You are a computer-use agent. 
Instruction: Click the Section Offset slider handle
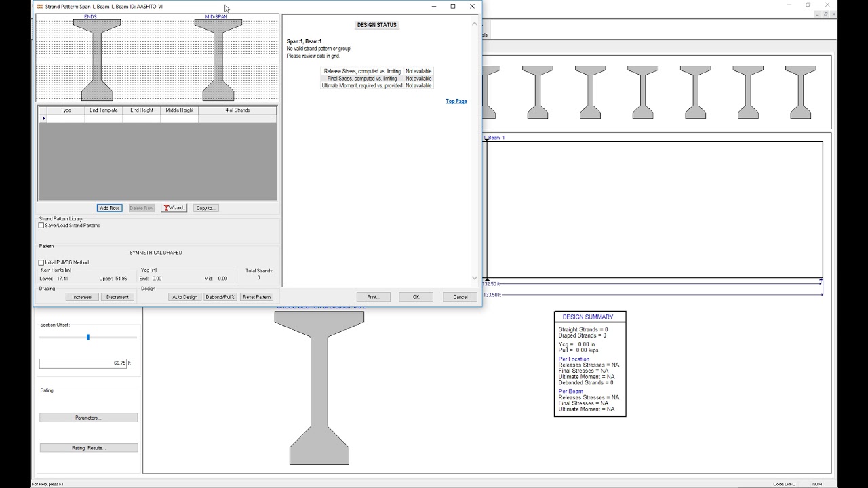[x=87, y=337]
